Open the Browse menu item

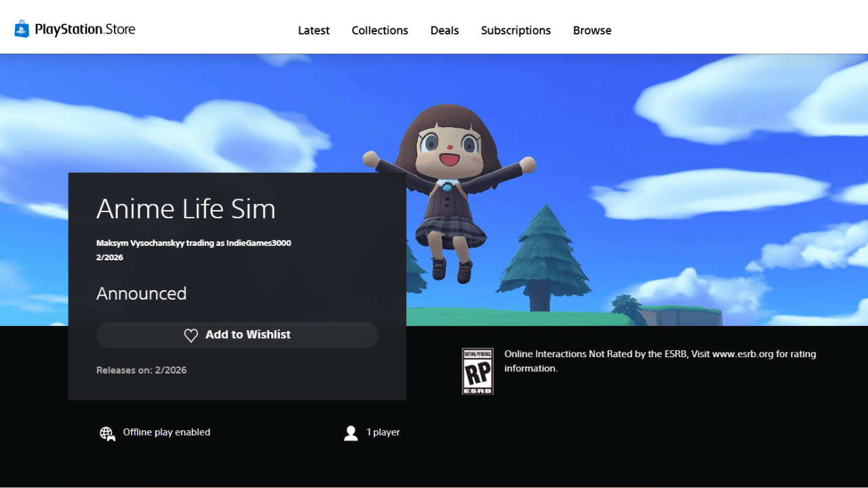click(x=592, y=30)
